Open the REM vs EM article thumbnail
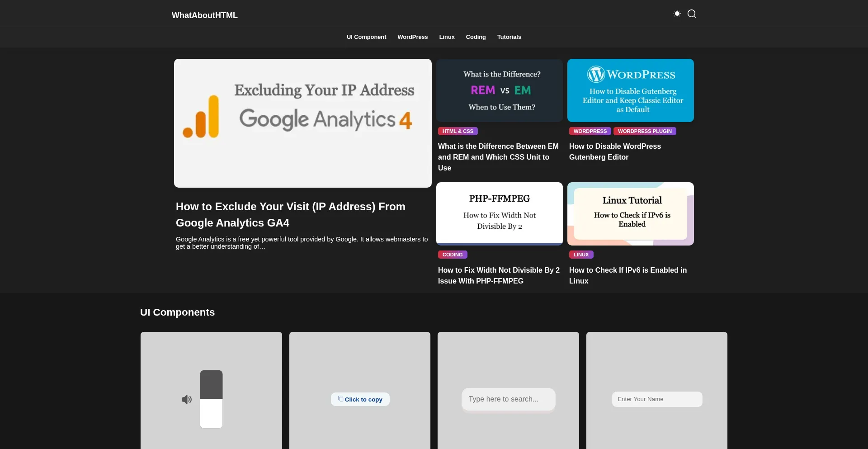 pyautogui.click(x=499, y=90)
